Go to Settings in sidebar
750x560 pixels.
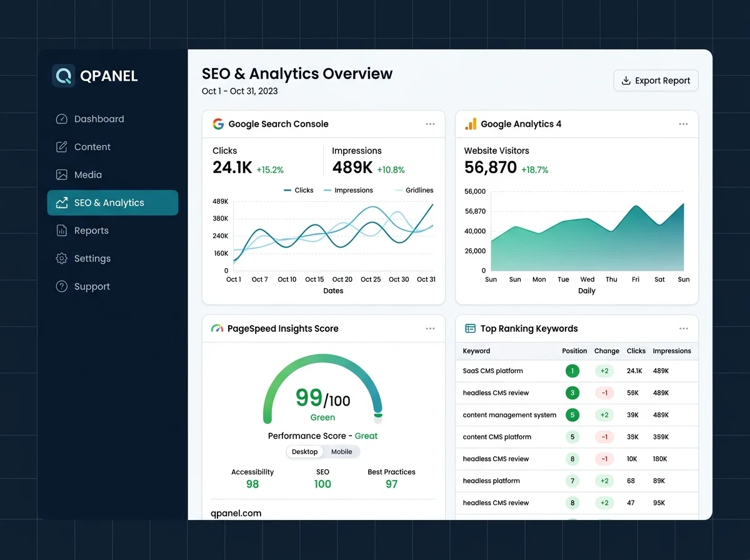point(112,259)
